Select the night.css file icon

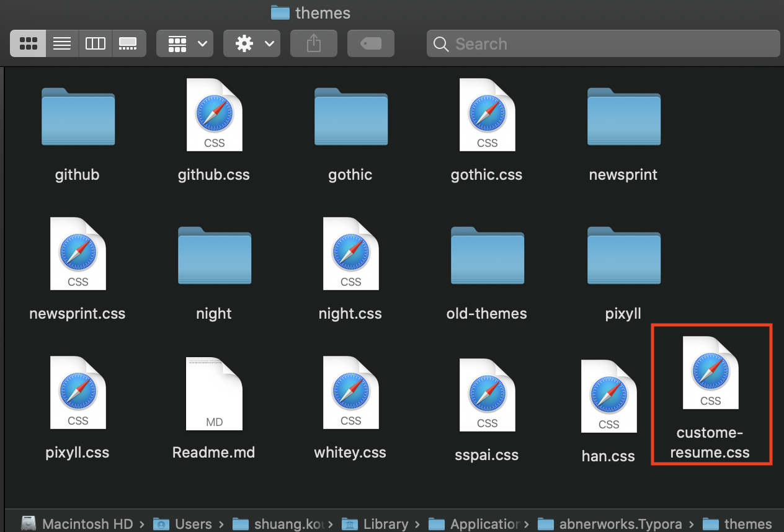[350, 254]
